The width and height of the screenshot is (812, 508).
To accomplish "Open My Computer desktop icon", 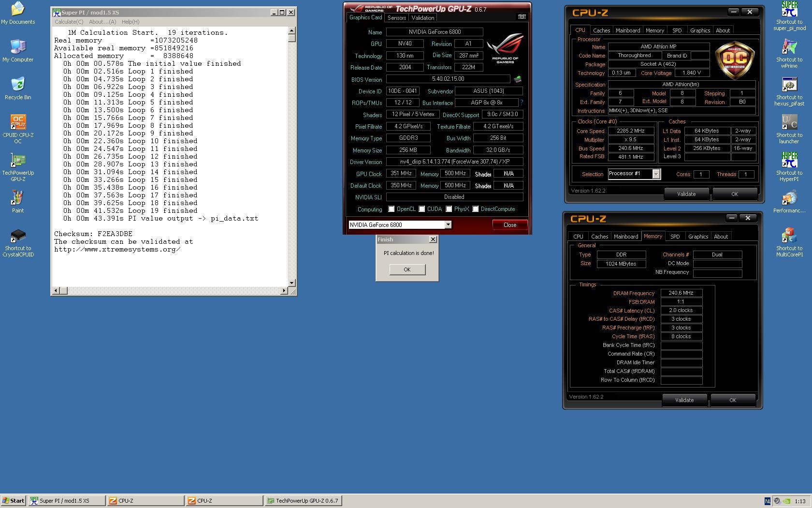I will tap(18, 51).
